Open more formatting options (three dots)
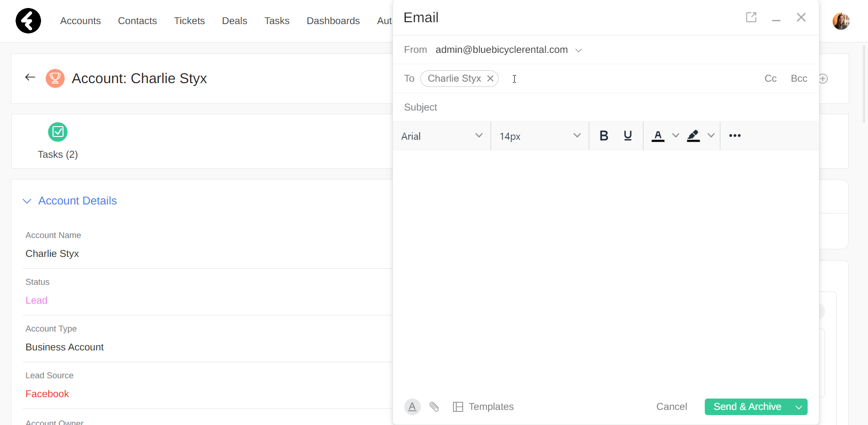The width and height of the screenshot is (868, 425). coord(735,136)
